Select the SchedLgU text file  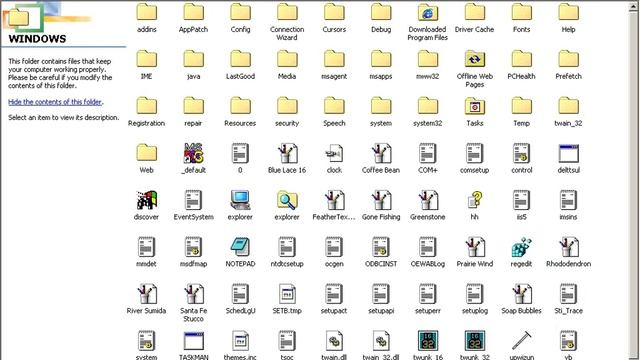pos(240,294)
